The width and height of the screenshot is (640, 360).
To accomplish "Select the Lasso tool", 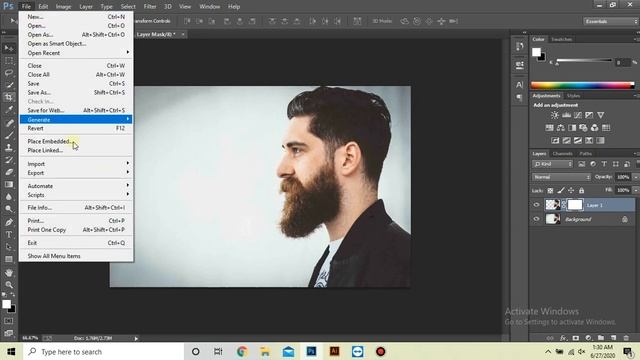I will [x=9, y=73].
